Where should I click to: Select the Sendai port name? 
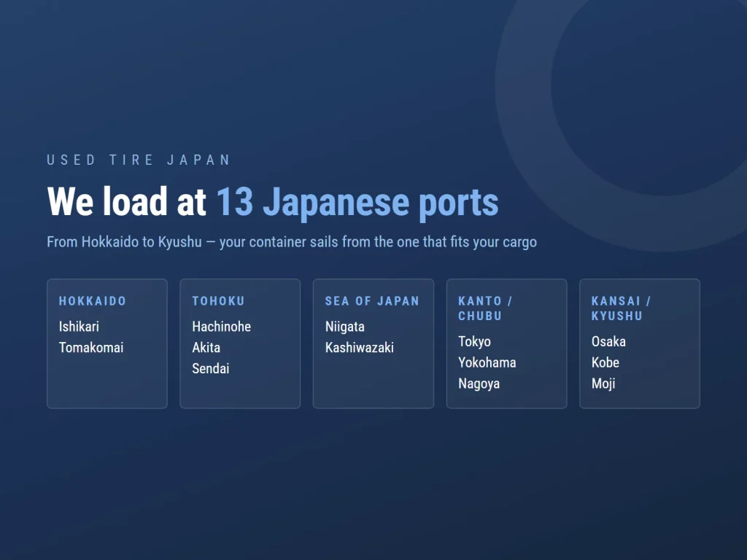click(x=211, y=368)
